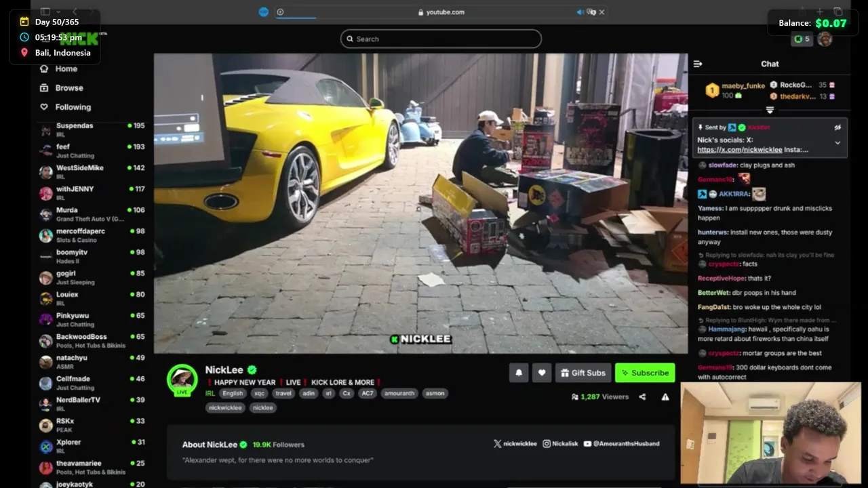The height and width of the screenshot is (488, 868).
Task: Click NickLee's live avatar
Action: [182, 380]
